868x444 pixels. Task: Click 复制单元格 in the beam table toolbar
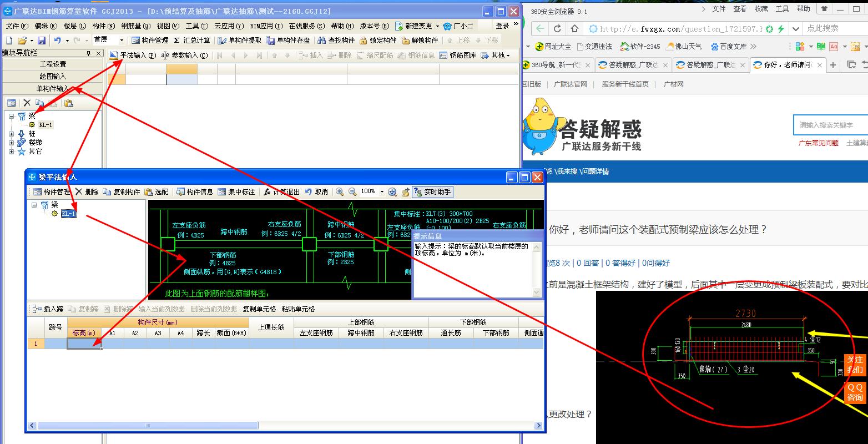259,309
